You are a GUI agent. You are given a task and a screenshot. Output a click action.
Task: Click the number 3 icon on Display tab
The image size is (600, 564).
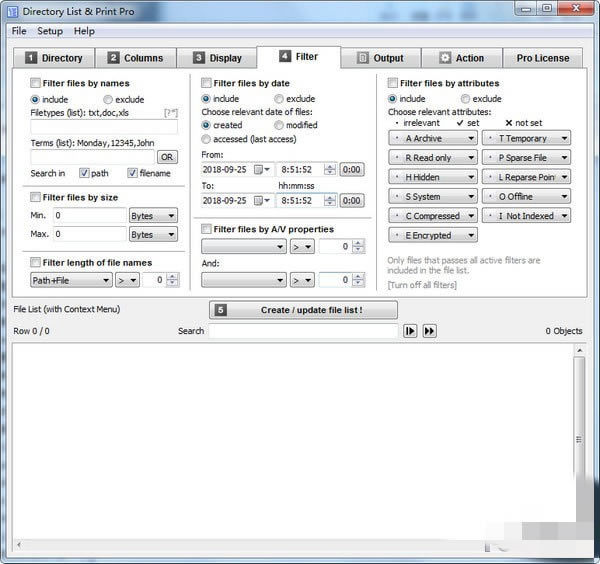pos(198,58)
